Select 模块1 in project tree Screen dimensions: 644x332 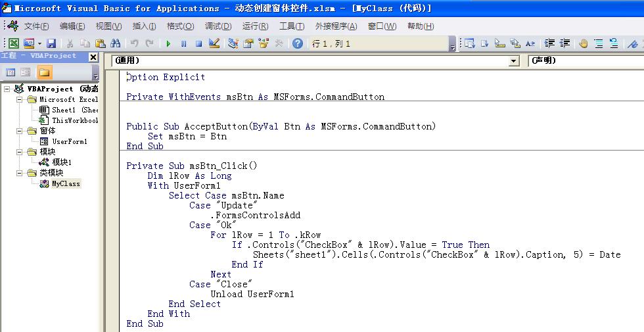pos(62,162)
